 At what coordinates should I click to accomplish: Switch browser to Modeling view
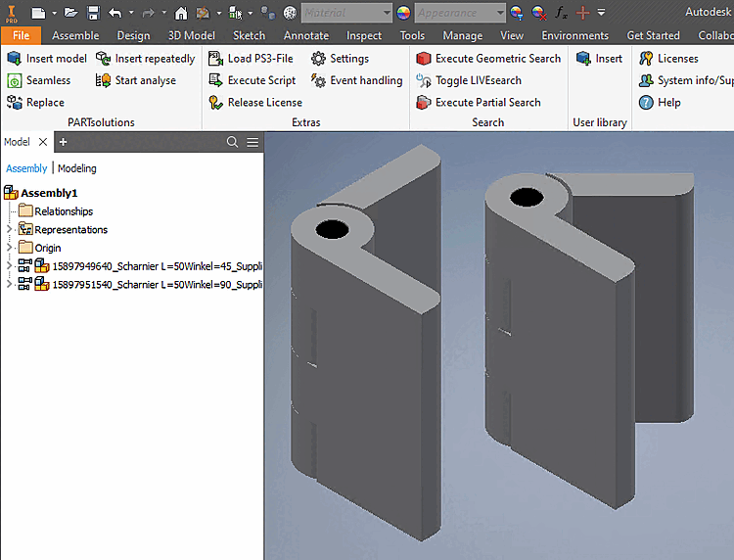click(x=77, y=168)
